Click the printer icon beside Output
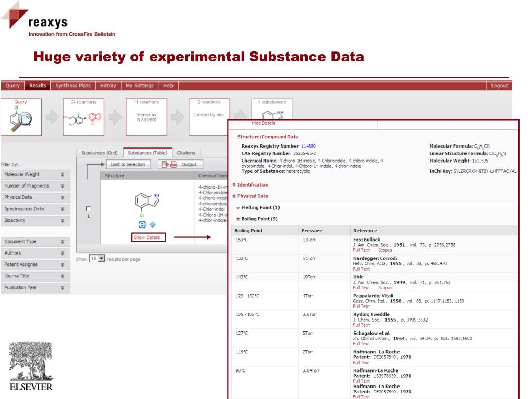Image resolution: width=532 pixels, height=399 pixels. point(174,164)
